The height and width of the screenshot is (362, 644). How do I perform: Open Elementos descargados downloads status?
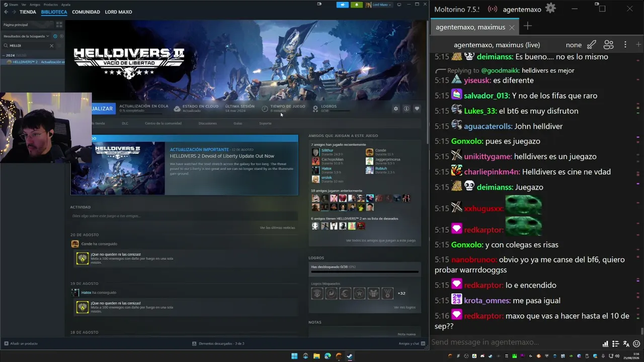[218, 343]
